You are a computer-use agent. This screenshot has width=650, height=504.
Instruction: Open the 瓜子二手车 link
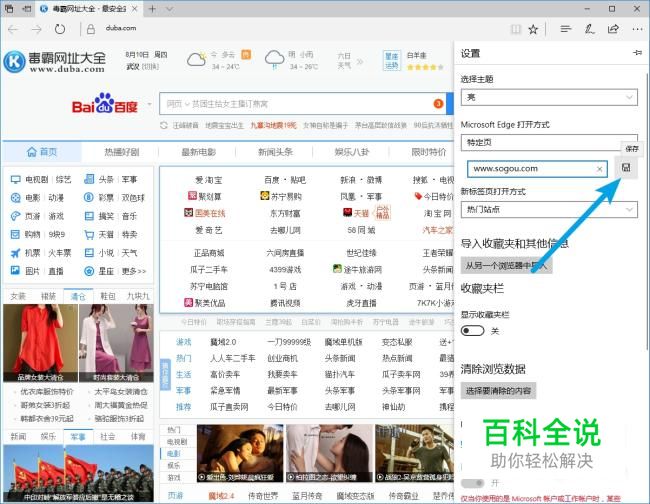209,269
